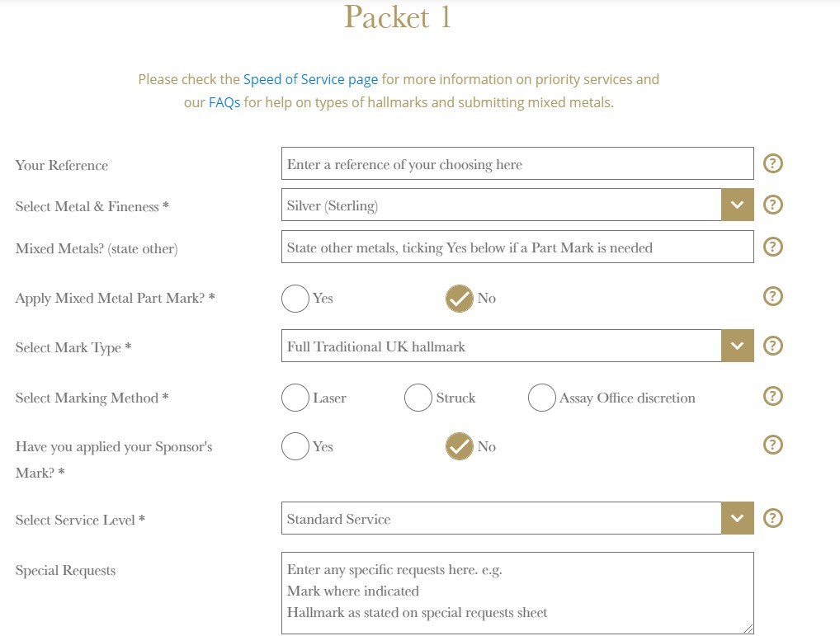Screen dimensions: 840x636
Task: View help for Select Service Level
Action: tap(772, 518)
